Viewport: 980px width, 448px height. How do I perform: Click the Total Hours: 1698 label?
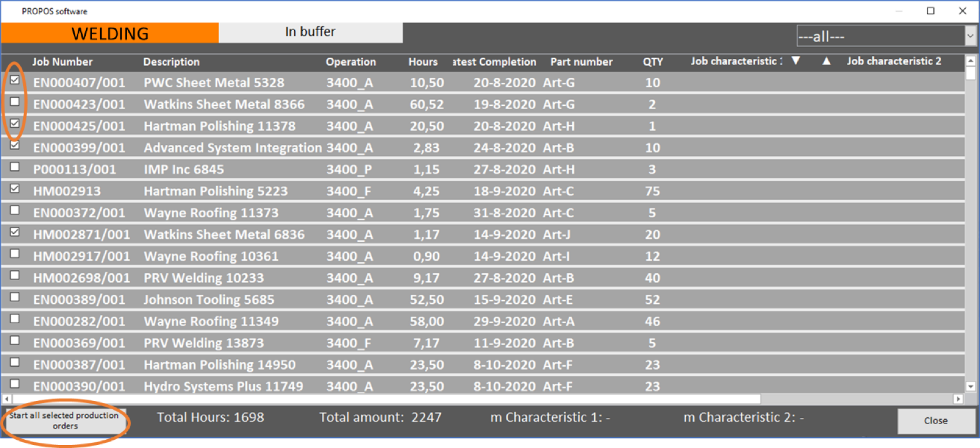tap(210, 417)
